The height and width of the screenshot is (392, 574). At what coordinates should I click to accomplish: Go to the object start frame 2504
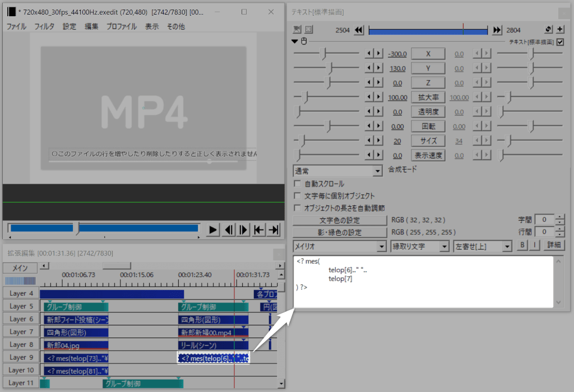pyautogui.click(x=359, y=30)
